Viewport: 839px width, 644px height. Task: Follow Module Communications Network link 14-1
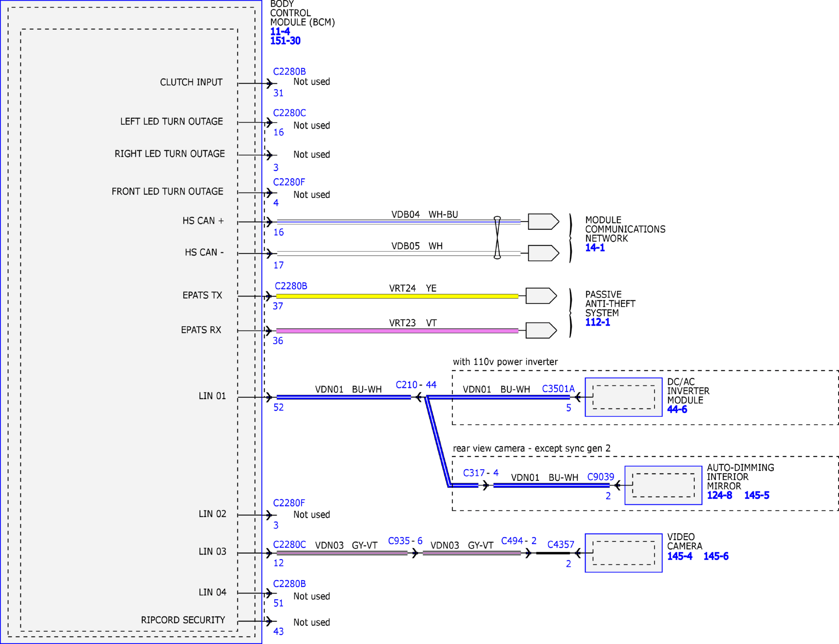(595, 248)
